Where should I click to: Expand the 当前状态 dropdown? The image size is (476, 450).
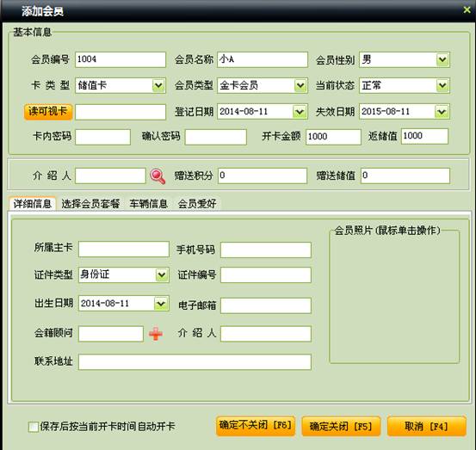tap(442, 85)
